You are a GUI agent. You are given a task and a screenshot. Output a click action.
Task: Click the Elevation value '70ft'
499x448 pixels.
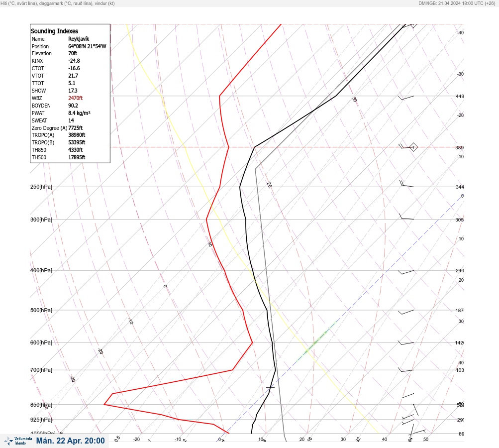73,53
